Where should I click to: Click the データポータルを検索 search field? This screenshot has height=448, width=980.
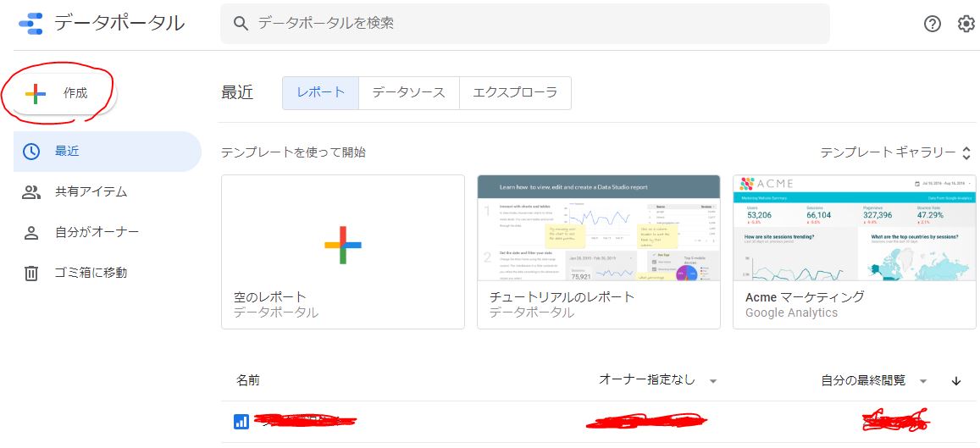tap(534, 24)
